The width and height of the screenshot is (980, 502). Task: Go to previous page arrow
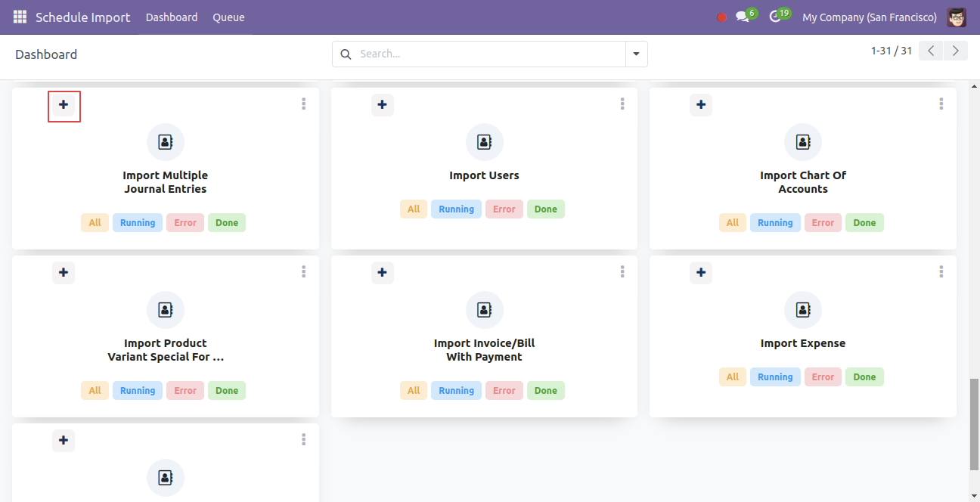point(932,51)
